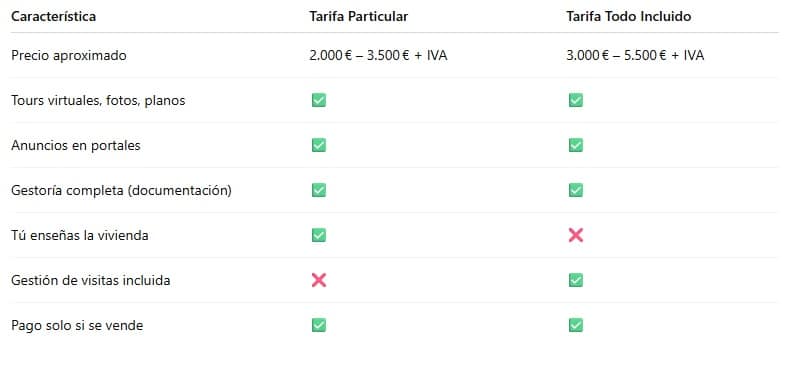Click Gestoría completa check under Tarifa Todo Incluido
797x371 pixels.
[x=575, y=190]
